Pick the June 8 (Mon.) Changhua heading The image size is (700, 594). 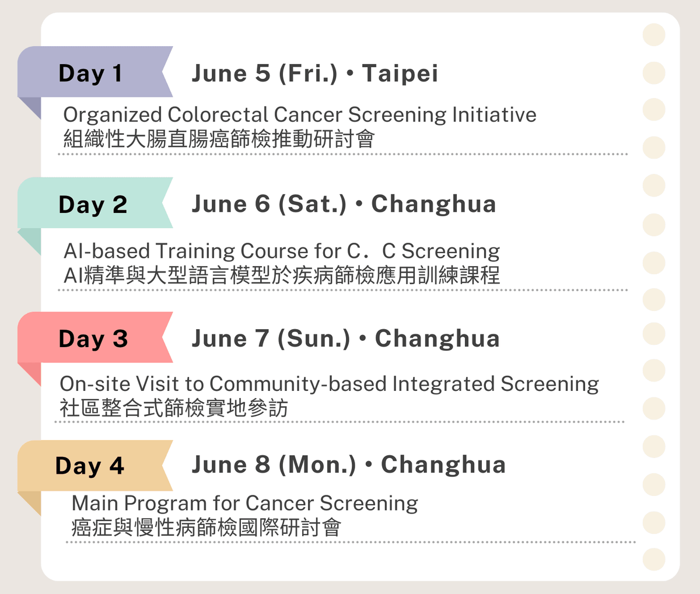[x=348, y=464]
